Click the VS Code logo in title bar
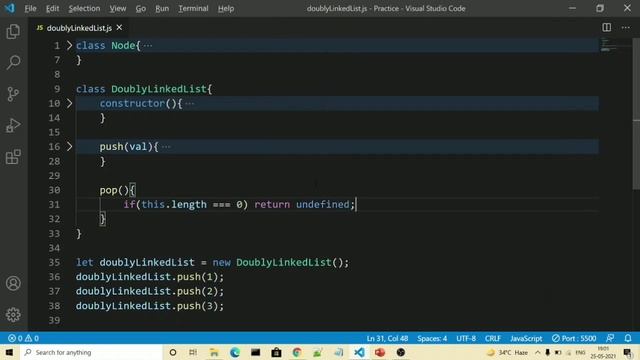This screenshot has height=360, width=640. [x=9, y=8]
